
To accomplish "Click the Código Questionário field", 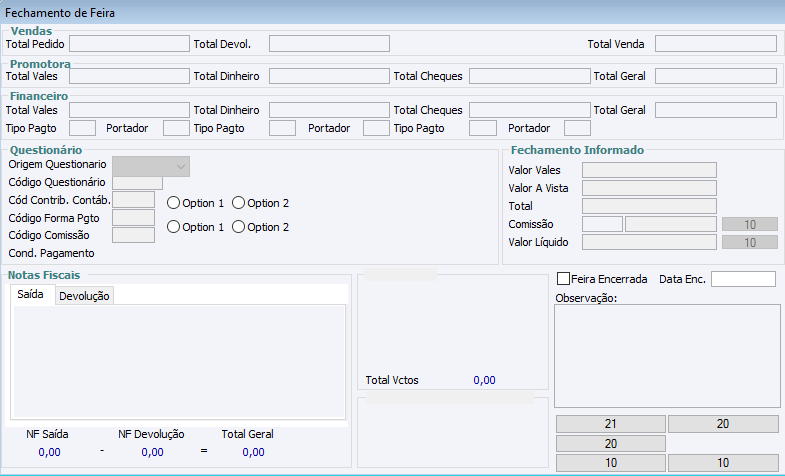I will click(x=138, y=183).
